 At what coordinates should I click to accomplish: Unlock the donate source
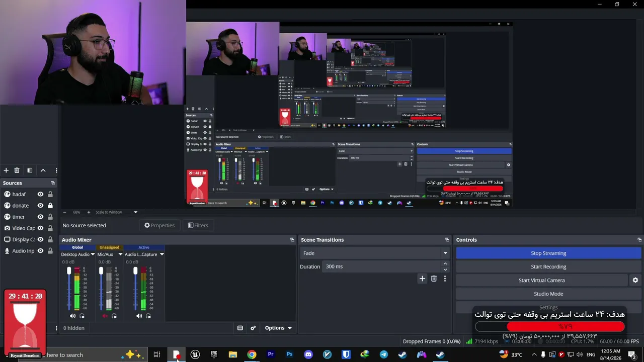coord(50,206)
